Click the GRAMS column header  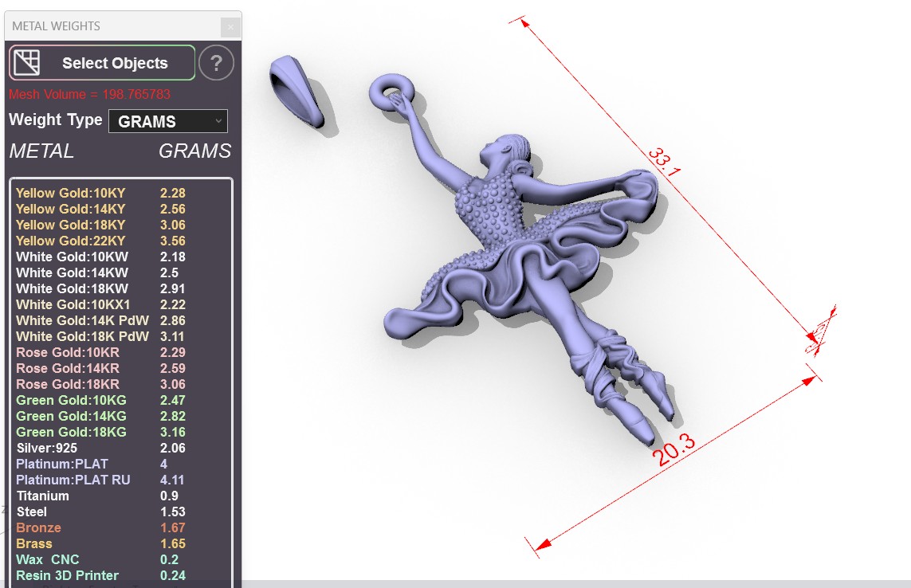tap(194, 151)
